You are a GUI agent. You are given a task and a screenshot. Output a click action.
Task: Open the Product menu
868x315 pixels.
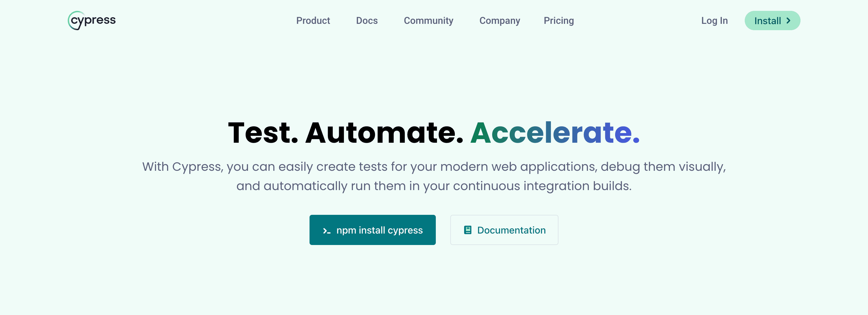point(313,21)
